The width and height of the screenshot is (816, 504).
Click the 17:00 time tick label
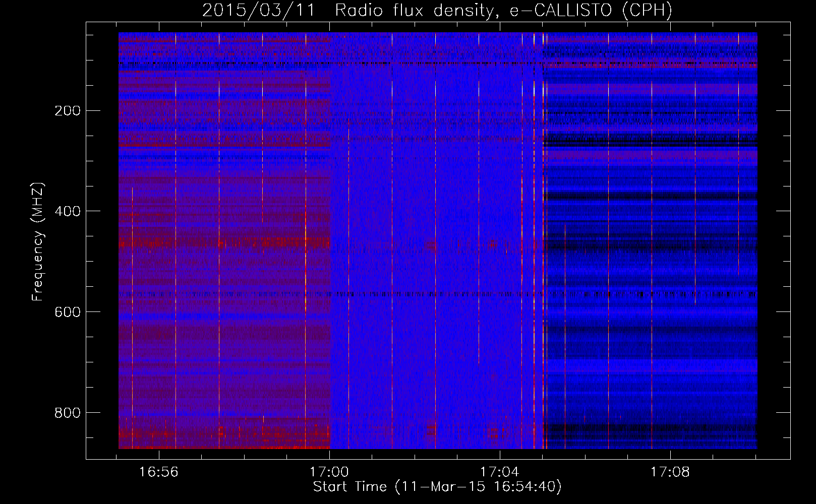tap(329, 472)
